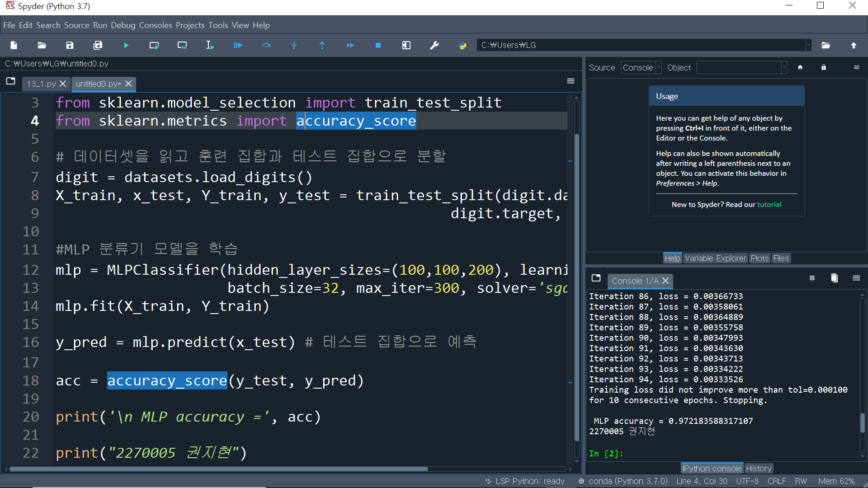This screenshot has height=488, width=868.
Task: Clear console using the trash icon
Action: point(834,278)
